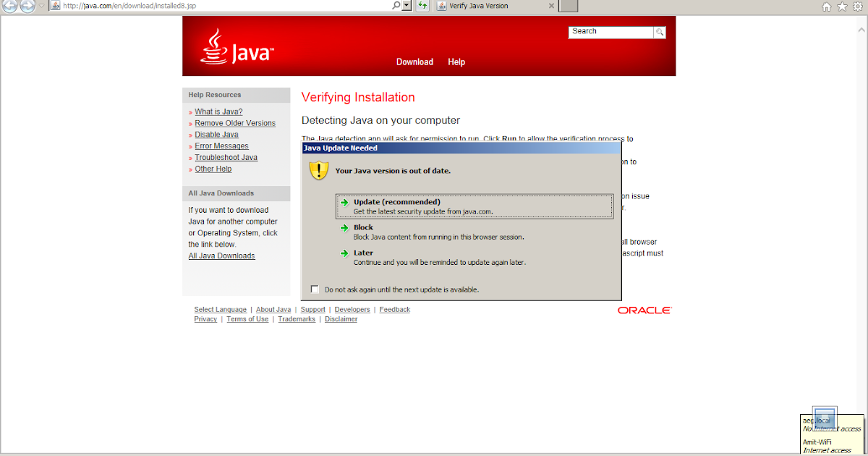868x456 pixels.
Task: Open the All Java Downloads link
Action: (x=221, y=256)
